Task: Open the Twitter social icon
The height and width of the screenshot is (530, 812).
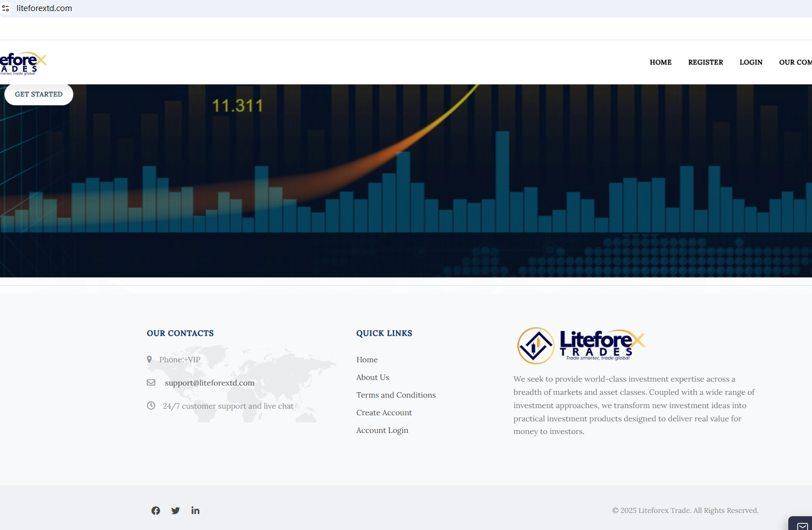Action: coord(175,511)
